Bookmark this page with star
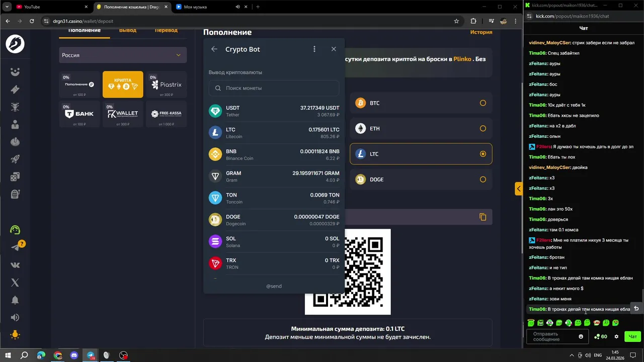Image resolution: width=644 pixels, height=362 pixels. tap(456, 21)
